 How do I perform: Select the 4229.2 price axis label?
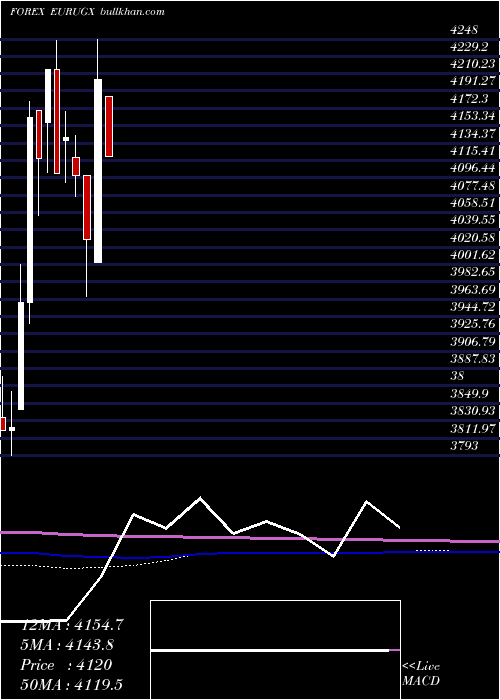pyautogui.click(x=470, y=47)
